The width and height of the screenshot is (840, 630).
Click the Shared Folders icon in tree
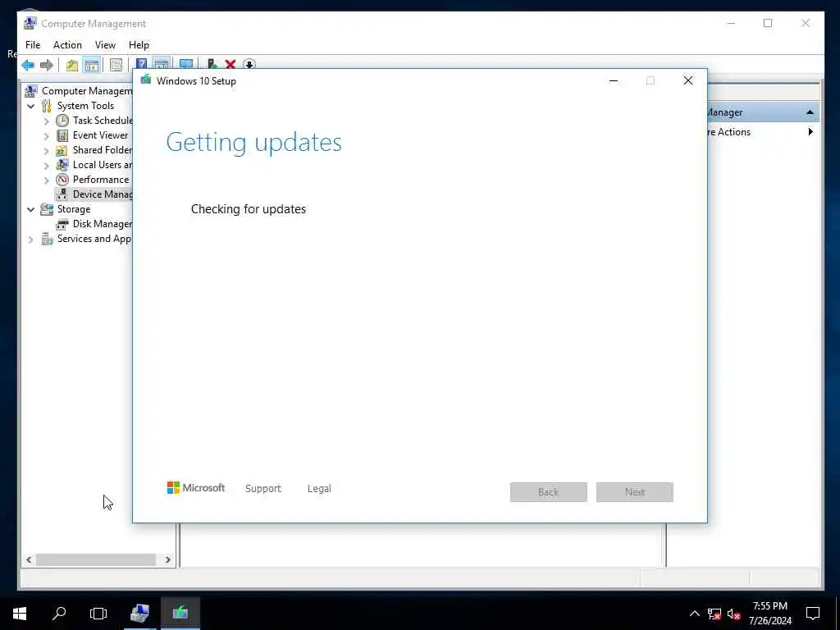[62, 150]
